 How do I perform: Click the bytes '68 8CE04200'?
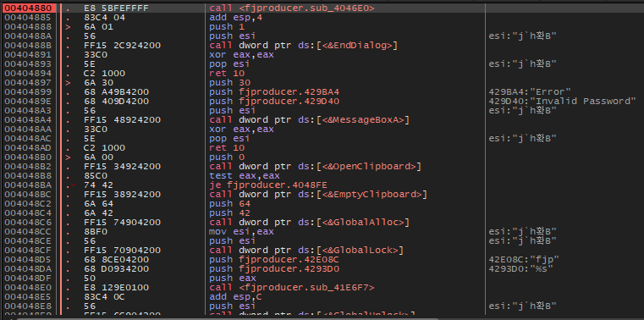point(116,260)
